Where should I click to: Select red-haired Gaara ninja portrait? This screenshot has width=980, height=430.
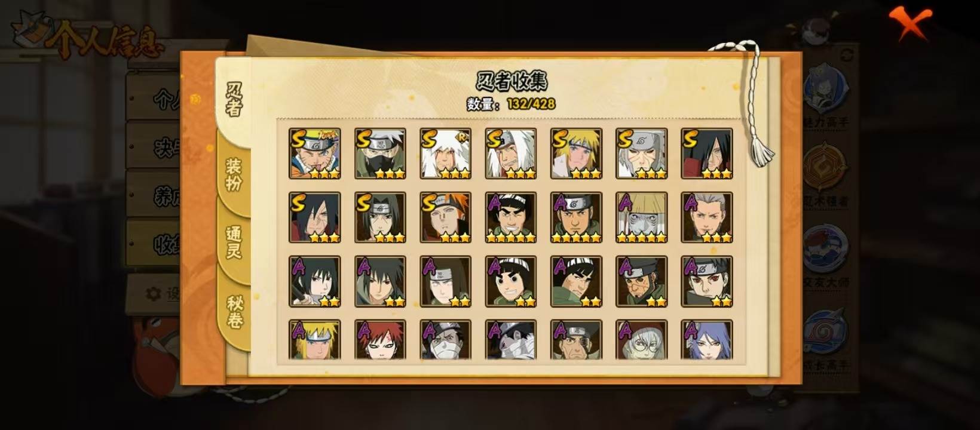380,340
